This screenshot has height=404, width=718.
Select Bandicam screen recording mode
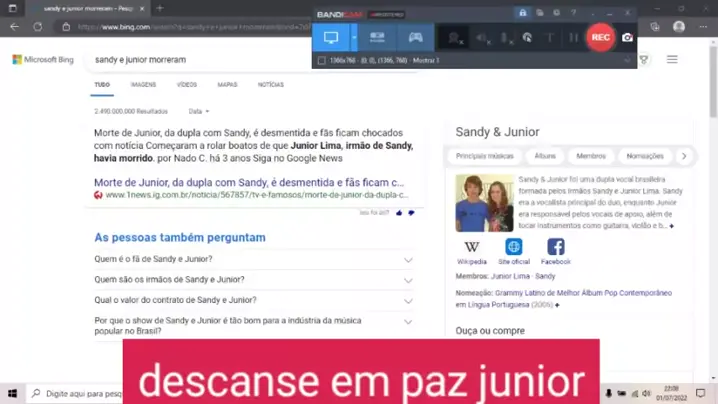click(331, 37)
